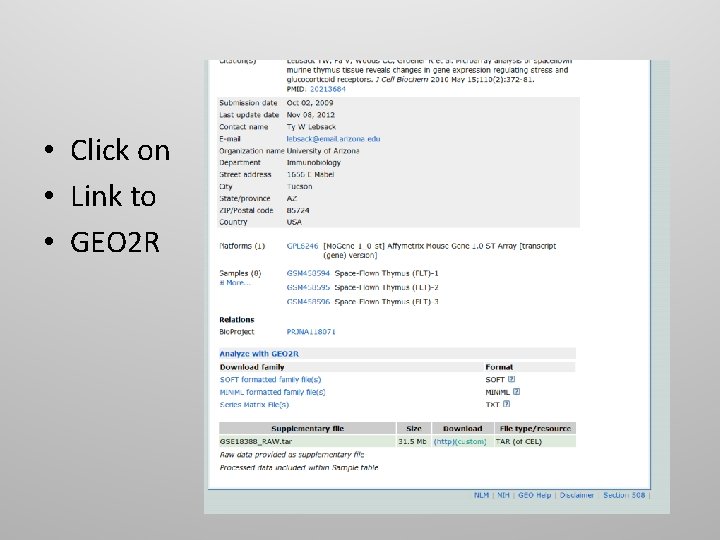Click the SOFT format help icon
This screenshot has width=720, height=540.
512,379
